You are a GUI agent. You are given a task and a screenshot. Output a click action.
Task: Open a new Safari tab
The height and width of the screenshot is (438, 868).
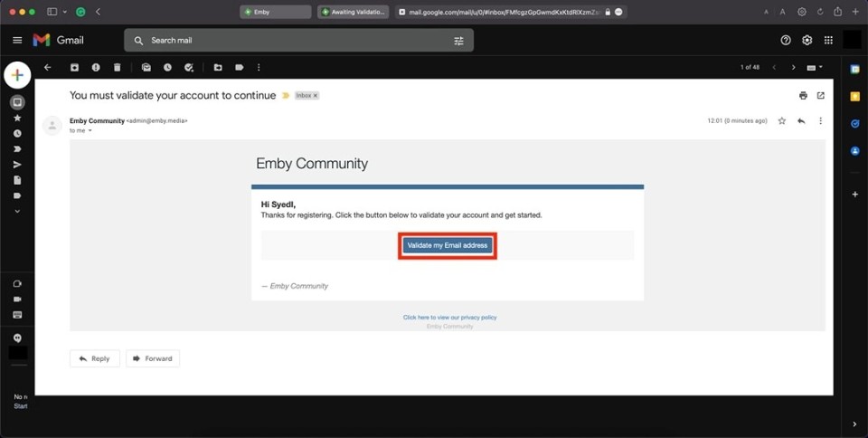[855, 12]
